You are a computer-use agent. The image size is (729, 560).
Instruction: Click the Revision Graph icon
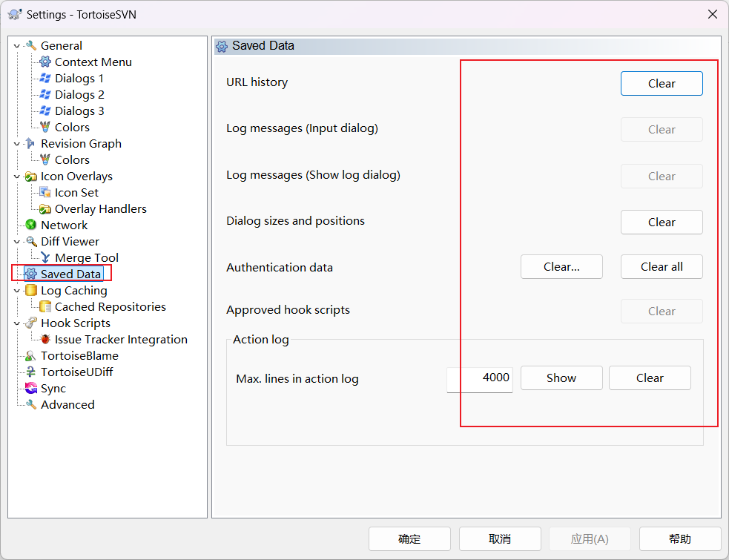[x=30, y=143]
